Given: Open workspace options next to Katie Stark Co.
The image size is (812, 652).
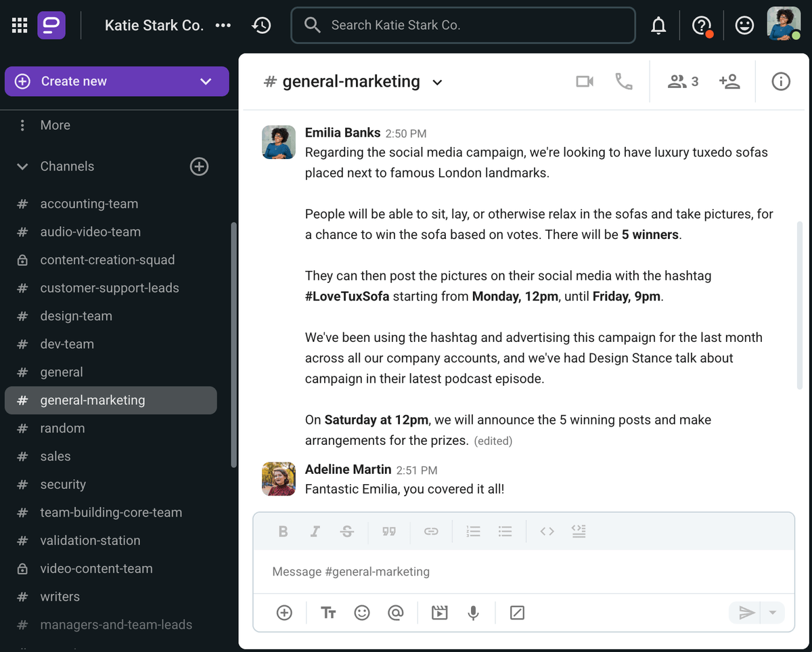Looking at the screenshot, I should pyautogui.click(x=223, y=26).
